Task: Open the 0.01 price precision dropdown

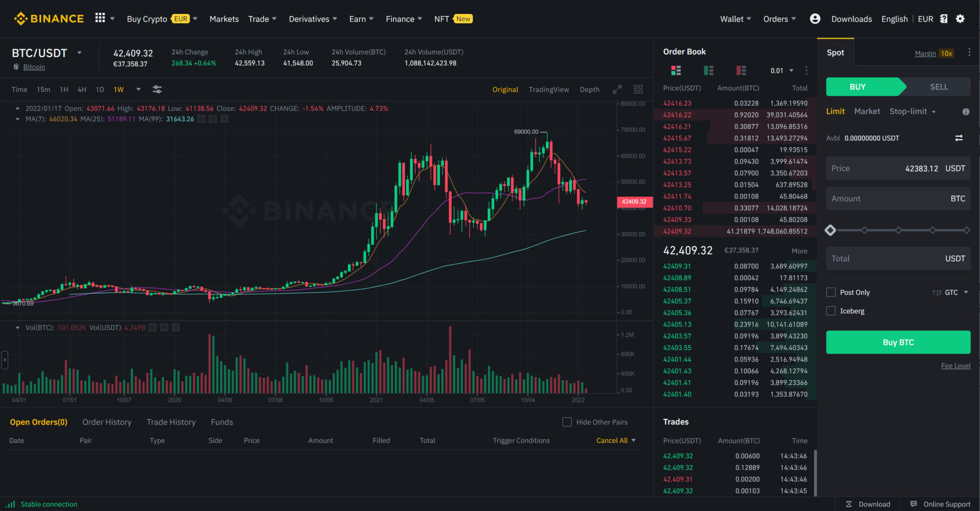Action: 782,70
